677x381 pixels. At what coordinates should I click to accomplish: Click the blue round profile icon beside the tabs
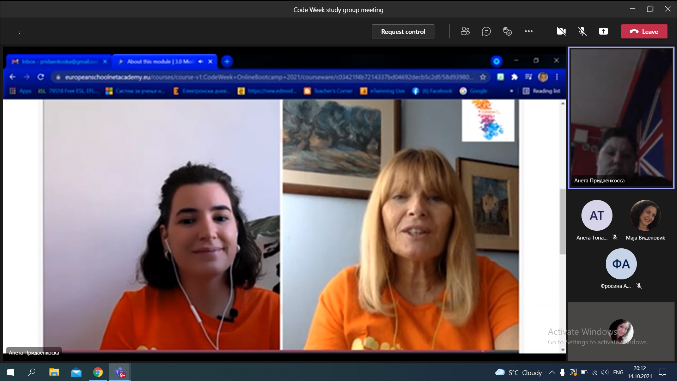(497, 61)
